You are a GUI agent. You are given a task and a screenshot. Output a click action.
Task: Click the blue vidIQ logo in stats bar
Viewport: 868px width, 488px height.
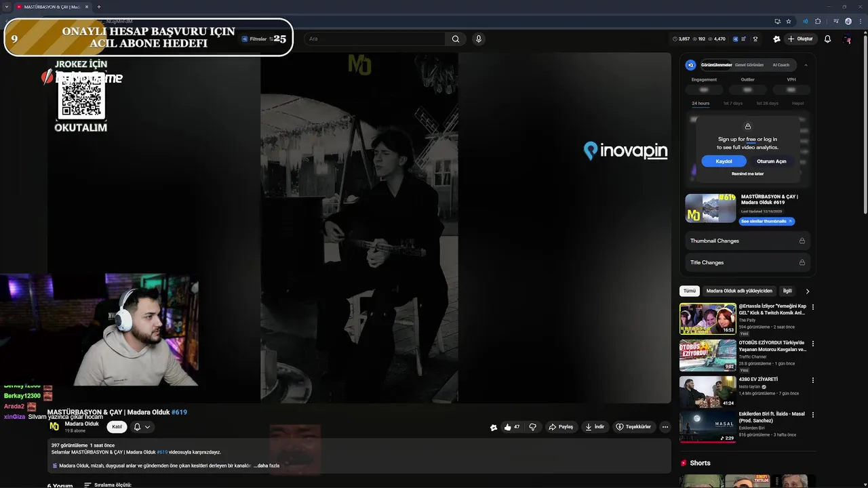click(x=734, y=39)
